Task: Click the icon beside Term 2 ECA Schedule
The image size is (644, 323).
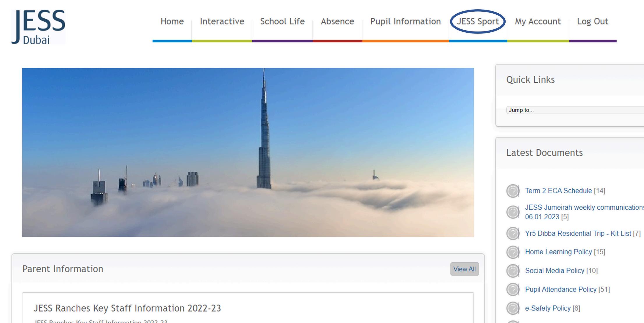Action: [513, 191]
